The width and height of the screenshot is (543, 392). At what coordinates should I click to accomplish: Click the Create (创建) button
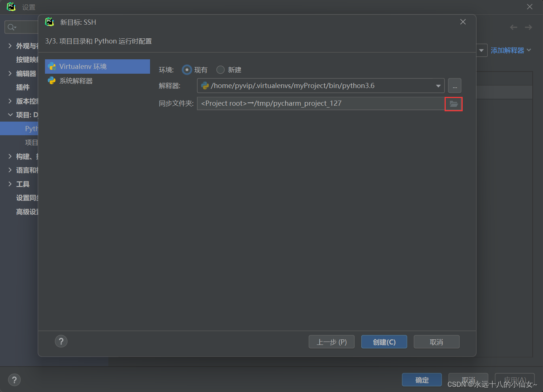(384, 342)
